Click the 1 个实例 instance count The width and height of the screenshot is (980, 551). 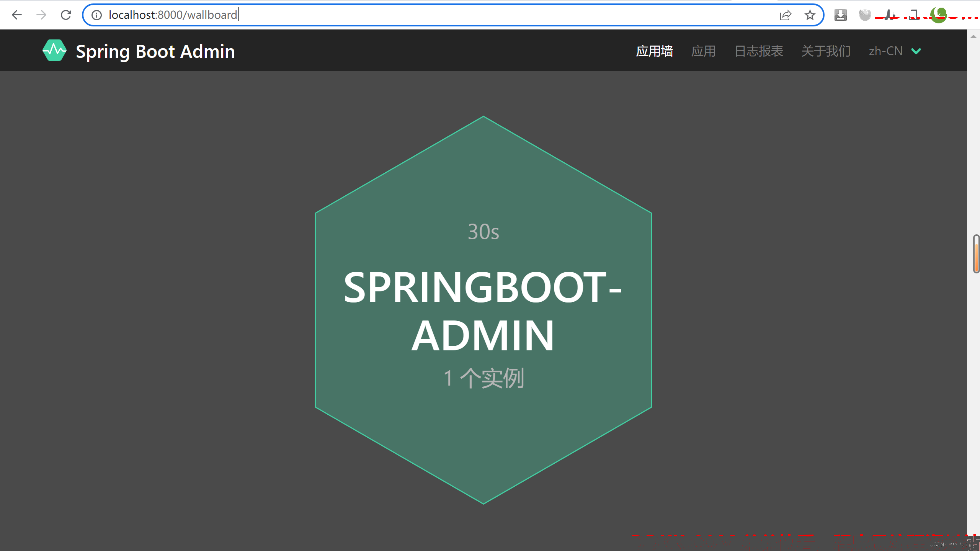coord(484,378)
